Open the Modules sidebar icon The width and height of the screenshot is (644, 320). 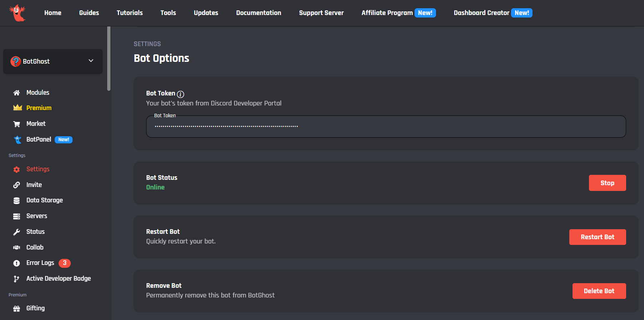pos(17,92)
